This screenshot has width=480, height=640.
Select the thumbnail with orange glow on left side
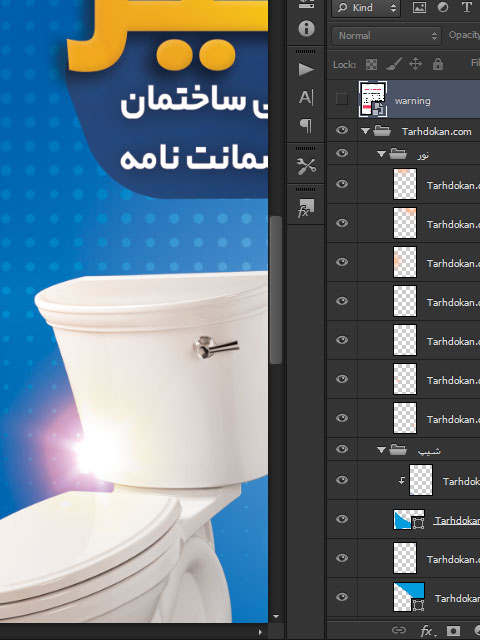coord(405,262)
